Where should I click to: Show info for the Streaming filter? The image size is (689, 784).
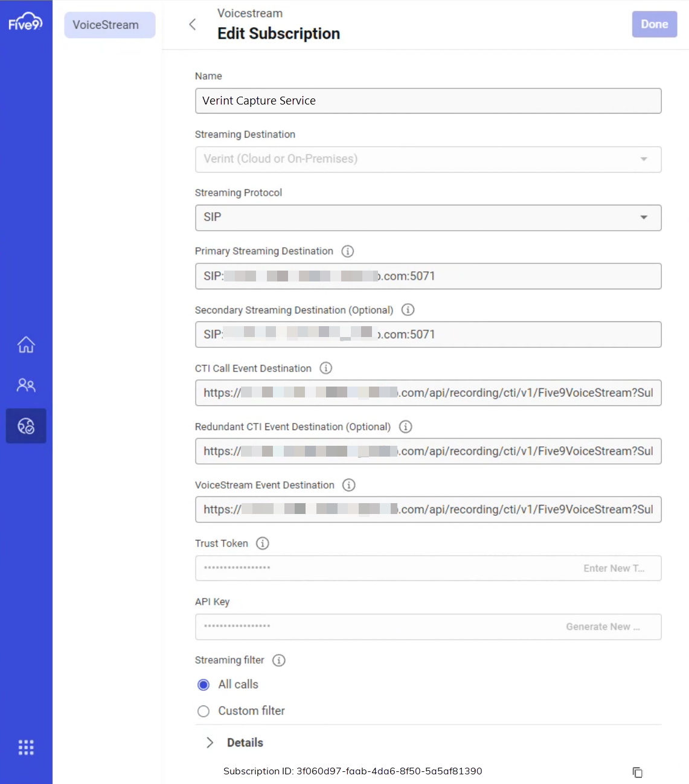tap(278, 660)
